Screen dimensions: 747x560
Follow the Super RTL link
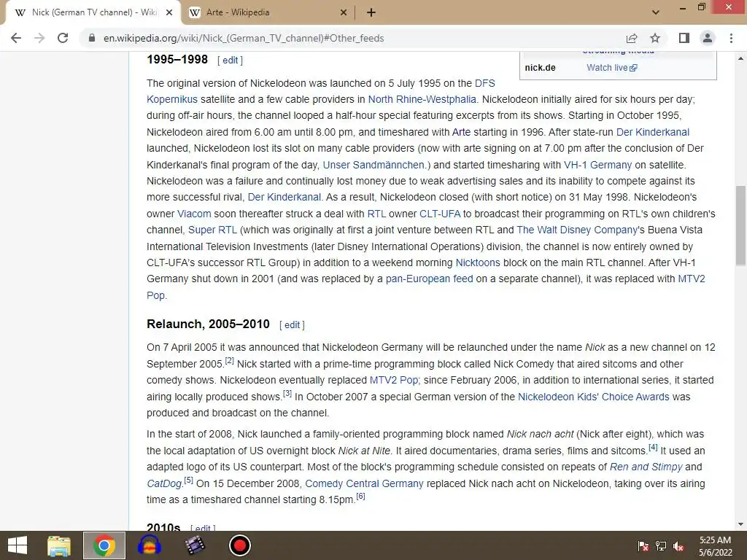tap(212, 230)
